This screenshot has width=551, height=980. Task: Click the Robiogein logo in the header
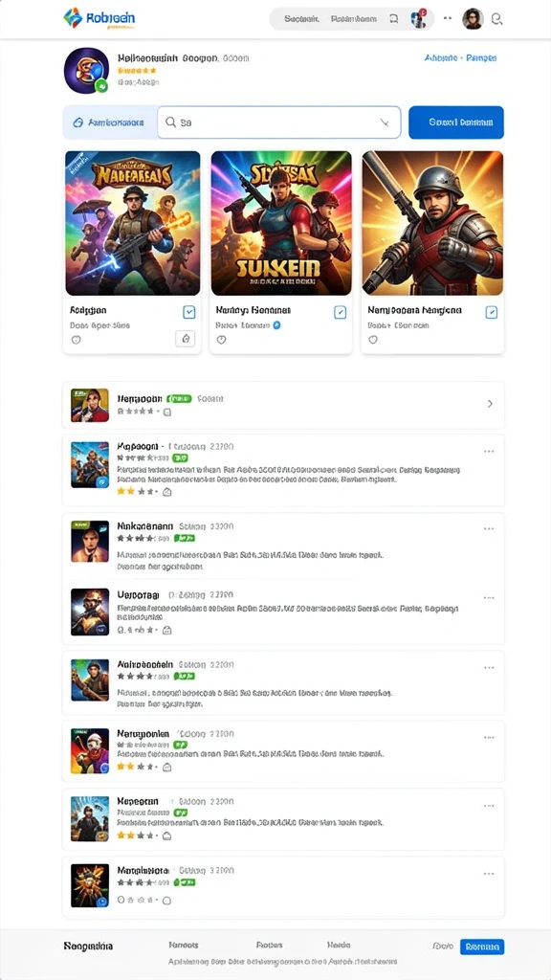click(99, 19)
